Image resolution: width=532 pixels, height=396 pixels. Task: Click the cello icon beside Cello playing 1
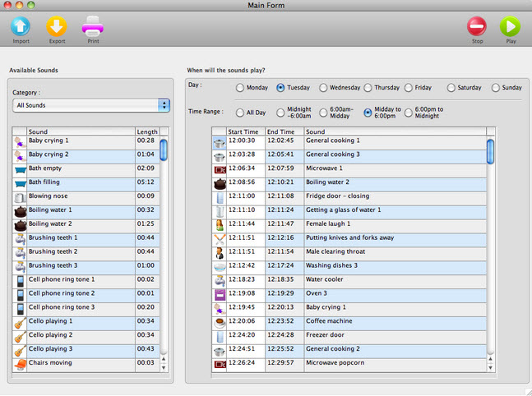pos(20,322)
